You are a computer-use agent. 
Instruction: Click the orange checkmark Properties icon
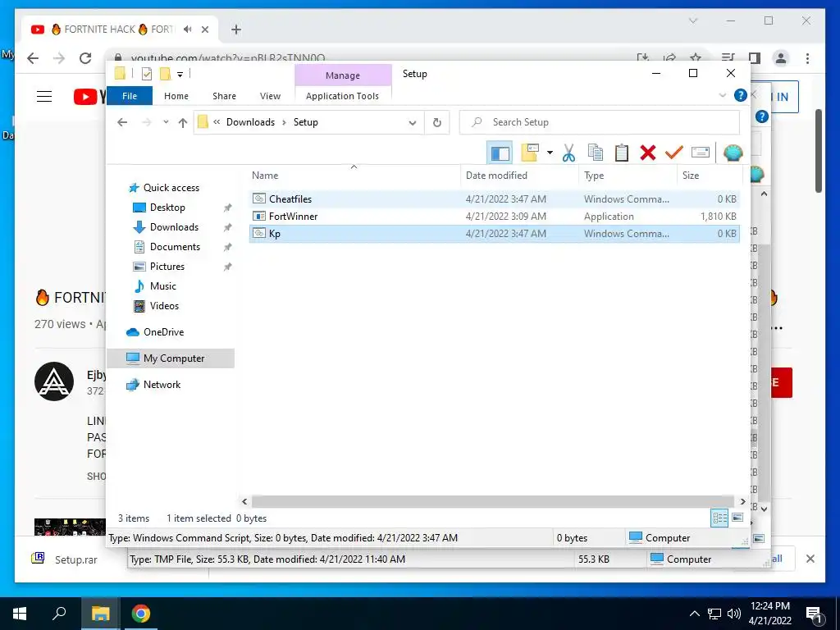tap(674, 153)
